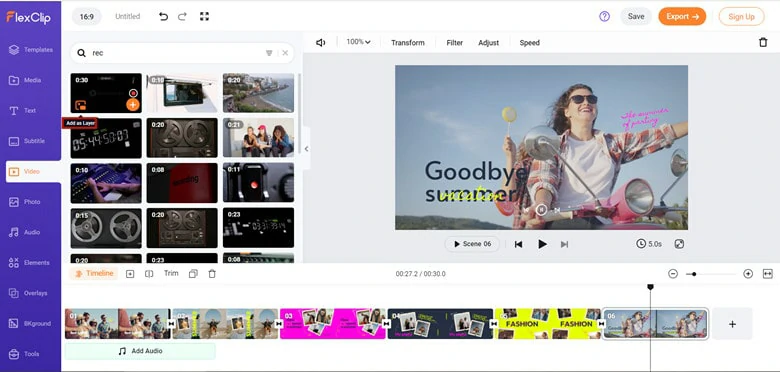Select the 0:21 friends on couch clip
This screenshot has height=372, width=780.
click(x=258, y=138)
